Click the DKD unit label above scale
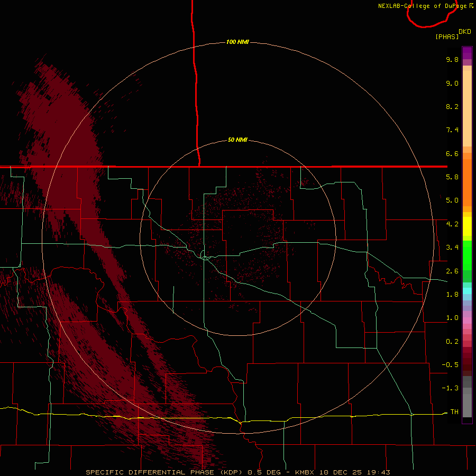The height and width of the screenshot is (476, 476). point(465,31)
